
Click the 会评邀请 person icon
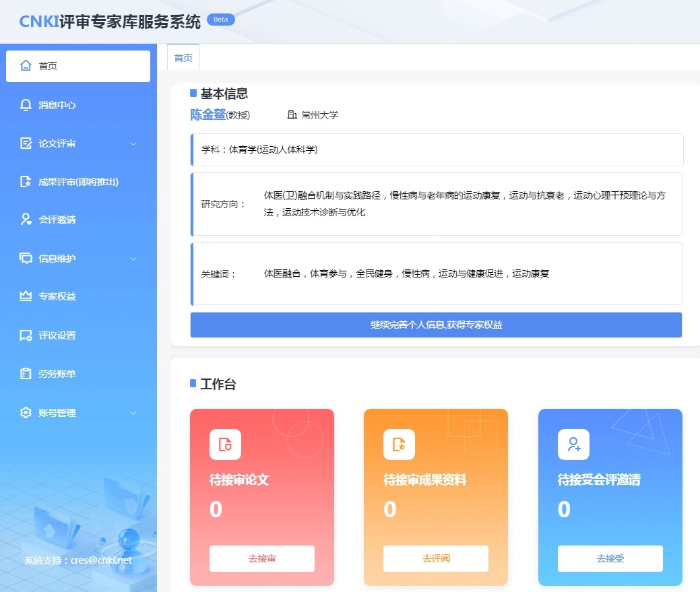click(26, 220)
